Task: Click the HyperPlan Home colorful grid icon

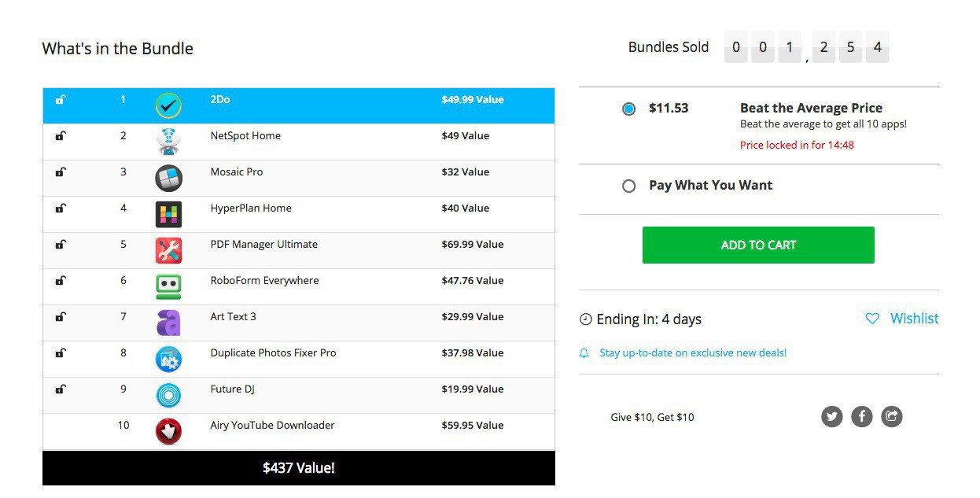Action: tap(168, 214)
